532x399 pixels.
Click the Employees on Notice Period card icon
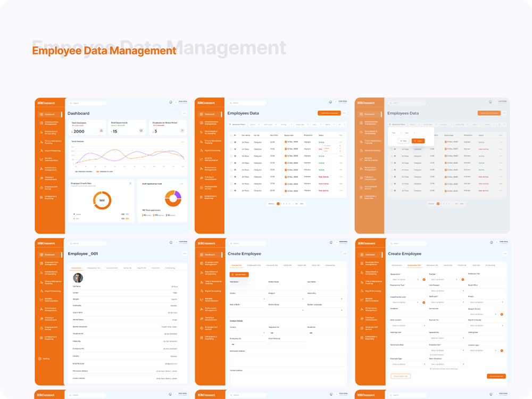coord(182,131)
